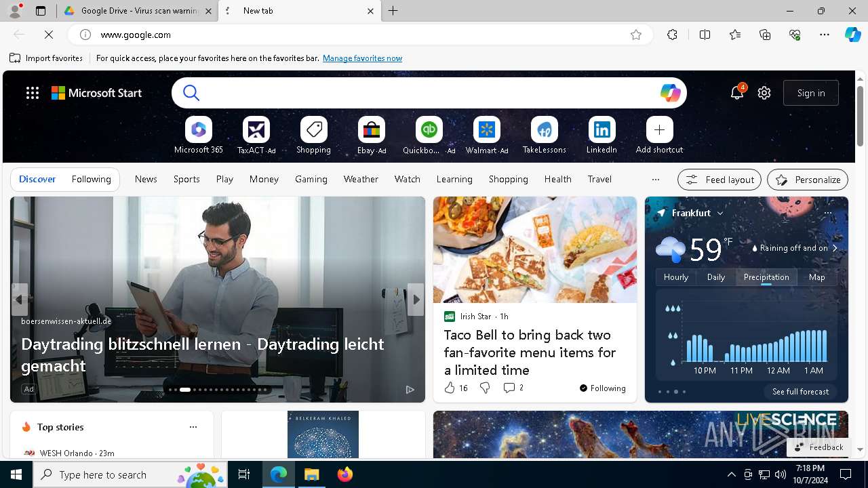Click the Sign in button
The width and height of the screenshot is (868, 488).
click(x=811, y=93)
